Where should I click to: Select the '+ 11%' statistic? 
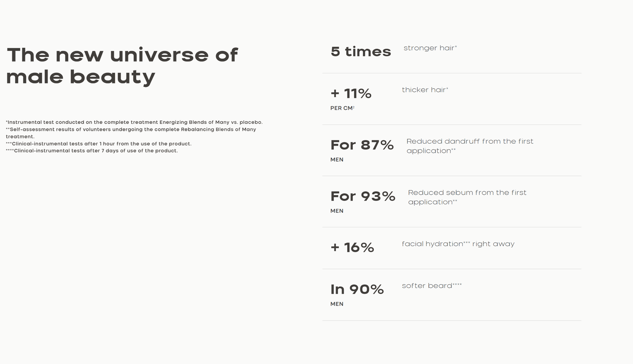(351, 94)
